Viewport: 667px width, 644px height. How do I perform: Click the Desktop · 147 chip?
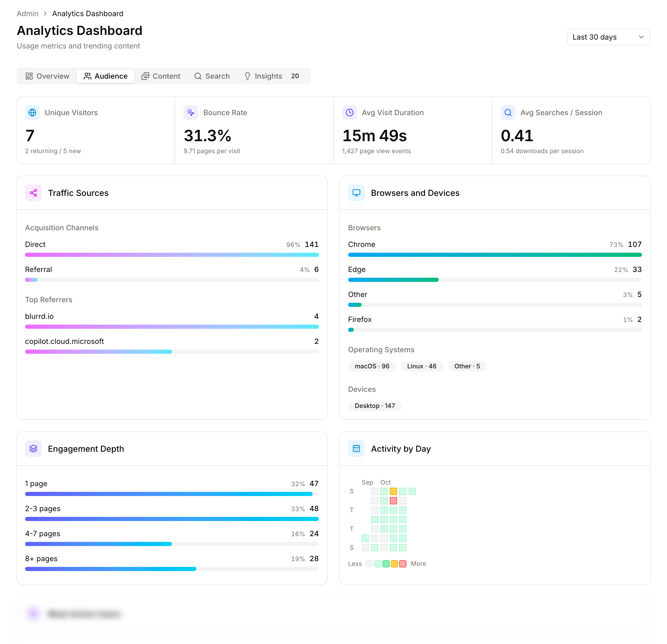click(x=375, y=406)
